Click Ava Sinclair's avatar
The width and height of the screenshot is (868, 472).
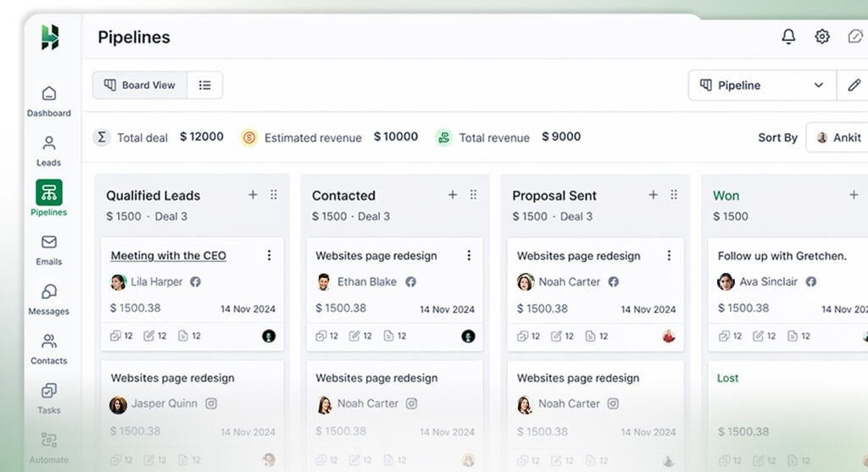726,281
